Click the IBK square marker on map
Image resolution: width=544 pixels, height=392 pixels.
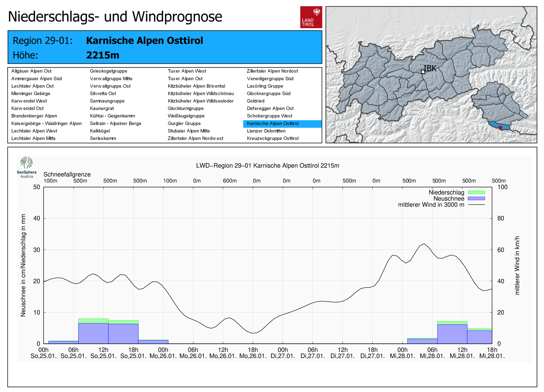click(x=423, y=72)
